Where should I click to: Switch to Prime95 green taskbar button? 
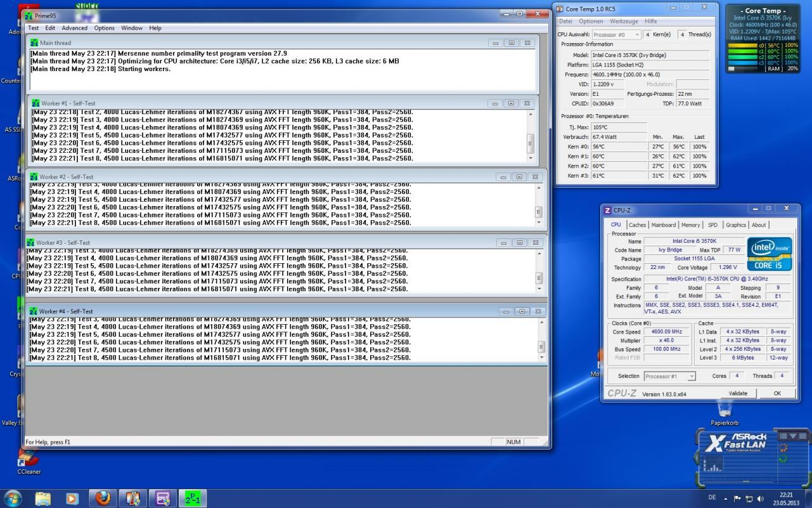(x=193, y=498)
